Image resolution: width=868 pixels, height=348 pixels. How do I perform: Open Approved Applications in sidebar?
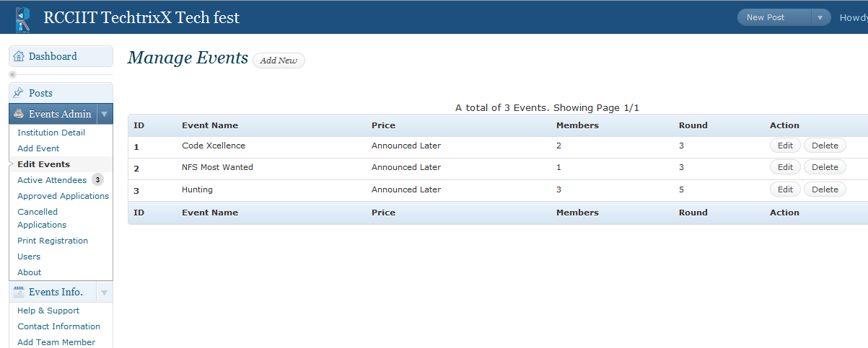pos(63,196)
